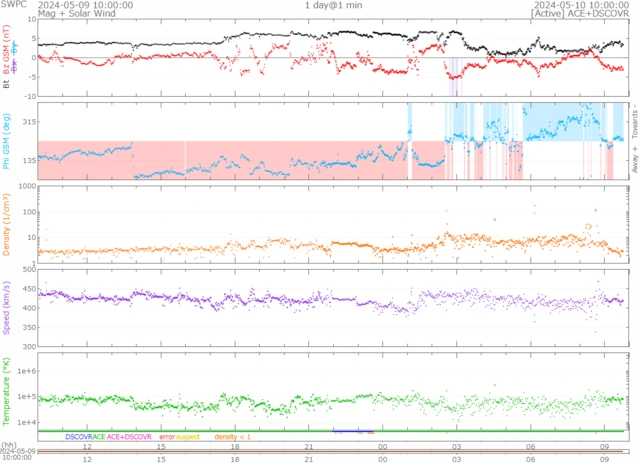Click the red 'error' legend label
This screenshot has height=463, width=640.
coord(167,437)
